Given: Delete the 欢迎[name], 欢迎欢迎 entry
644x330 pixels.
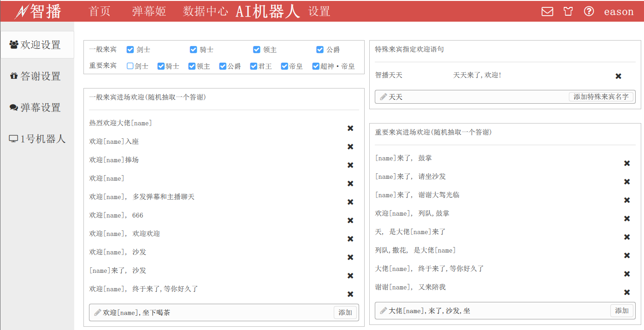Looking at the screenshot, I should click(350, 239).
